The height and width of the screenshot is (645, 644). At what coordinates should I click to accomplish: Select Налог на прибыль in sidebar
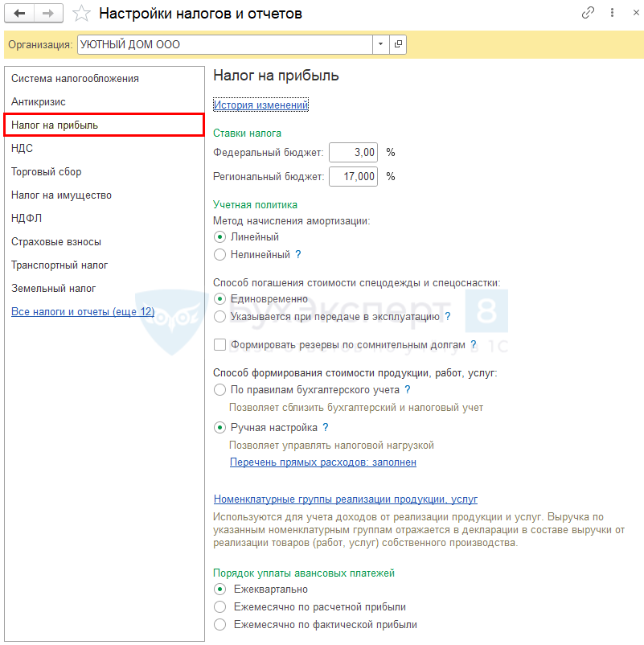point(104,125)
